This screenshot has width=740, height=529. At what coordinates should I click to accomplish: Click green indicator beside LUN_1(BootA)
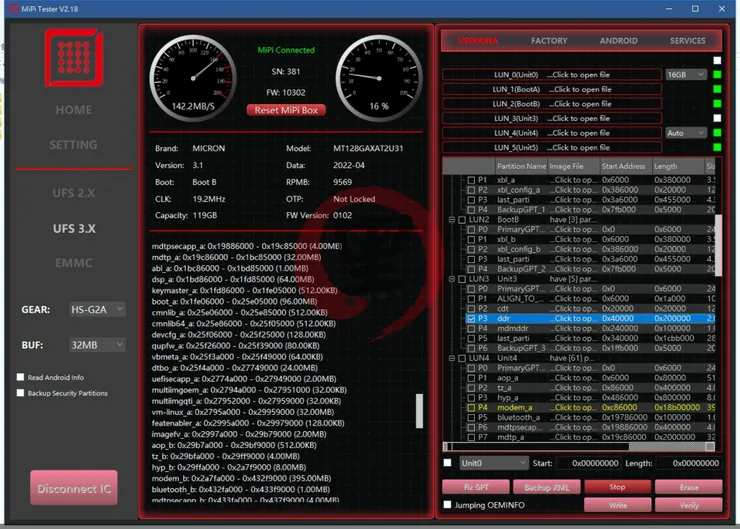(x=717, y=89)
